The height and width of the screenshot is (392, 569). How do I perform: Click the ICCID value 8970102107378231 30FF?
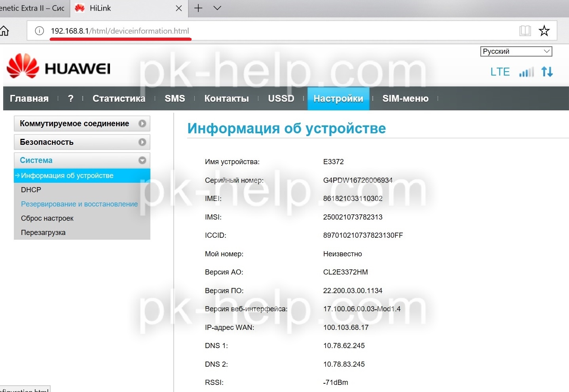click(363, 235)
